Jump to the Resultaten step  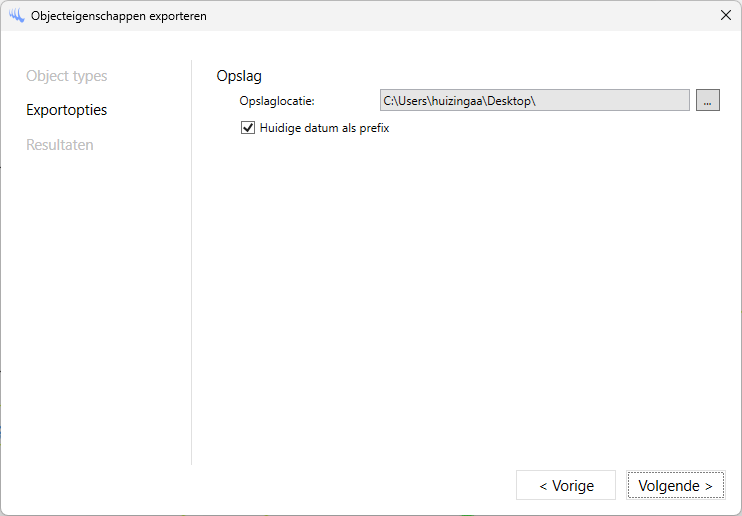(x=60, y=144)
